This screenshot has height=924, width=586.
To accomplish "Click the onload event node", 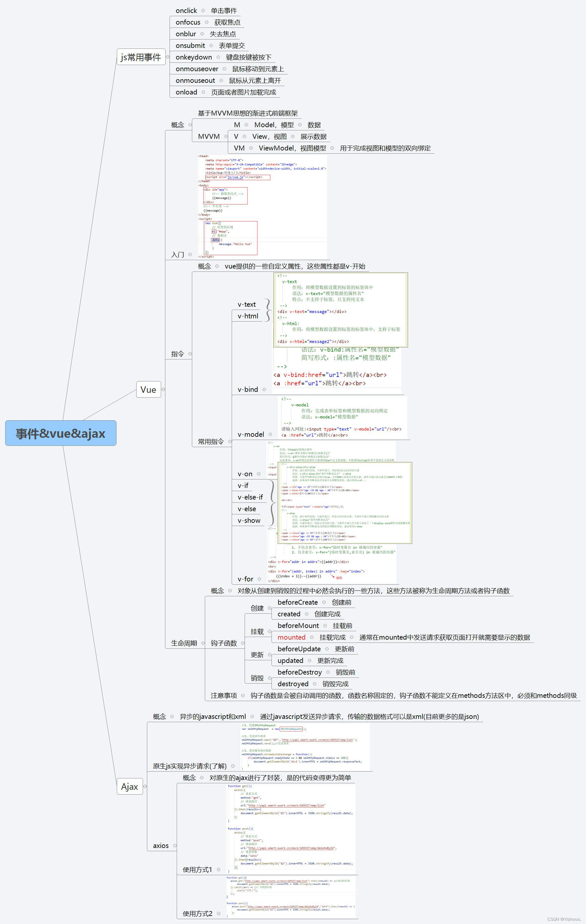I will click(x=186, y=92).
